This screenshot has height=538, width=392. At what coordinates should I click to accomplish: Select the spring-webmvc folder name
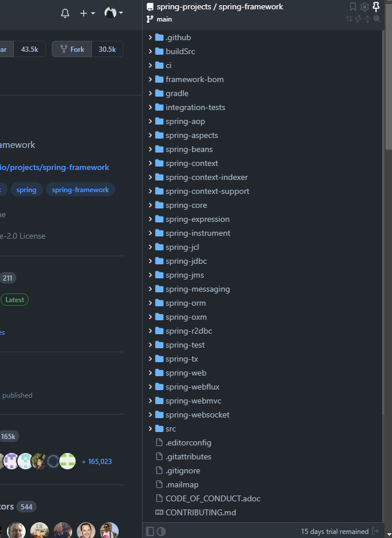(x=193, y=401)
